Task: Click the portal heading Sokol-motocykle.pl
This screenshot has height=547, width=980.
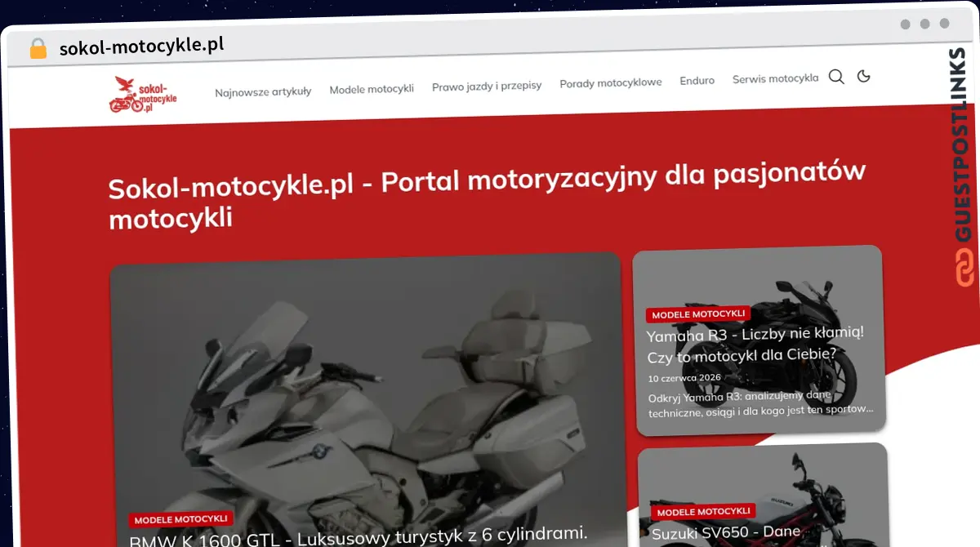Action: point(487,194)
